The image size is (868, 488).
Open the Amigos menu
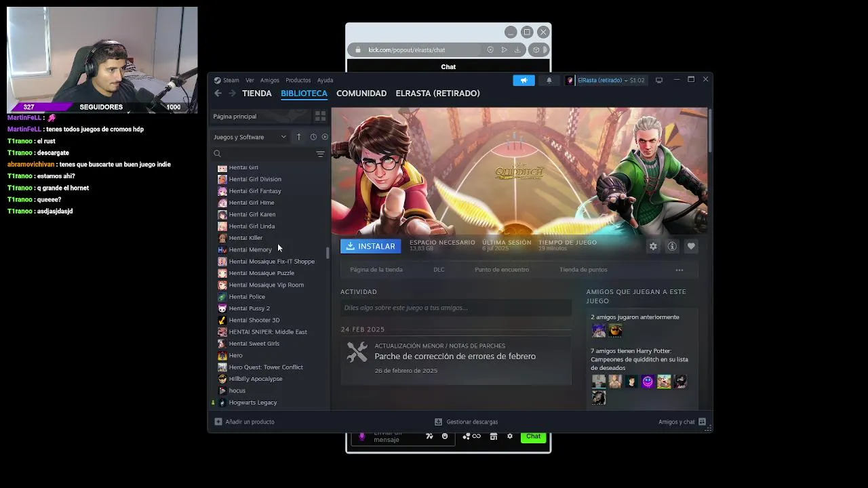[269, 80]
